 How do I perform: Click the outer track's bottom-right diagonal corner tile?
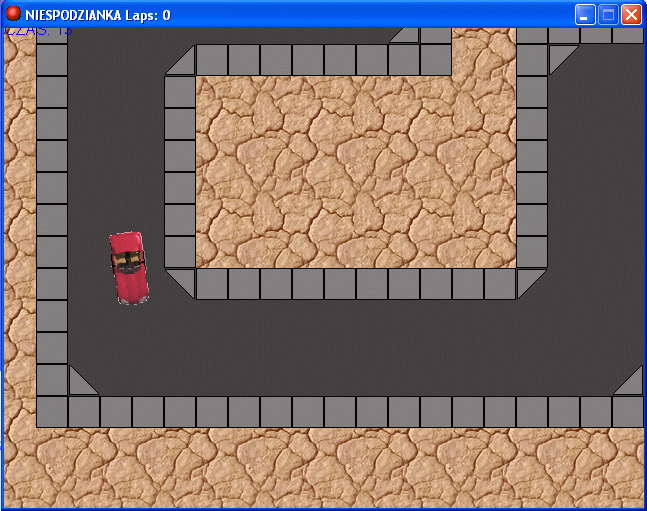pos(628,380)
